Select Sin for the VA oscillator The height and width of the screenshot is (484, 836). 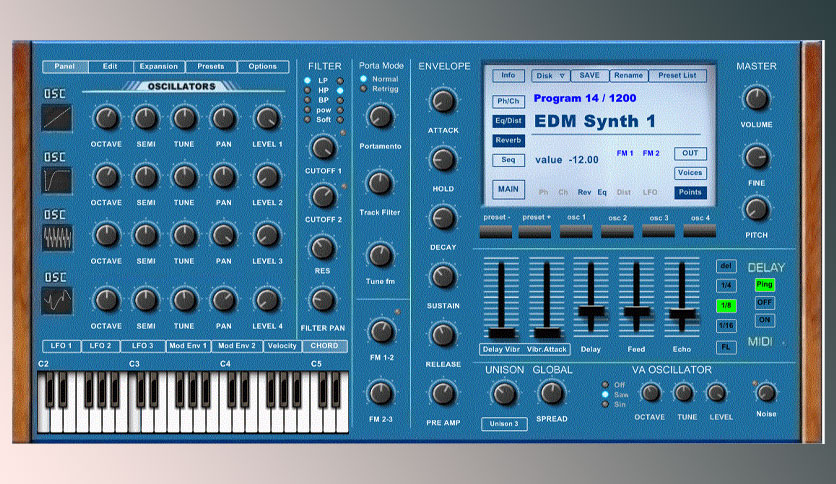605,405
